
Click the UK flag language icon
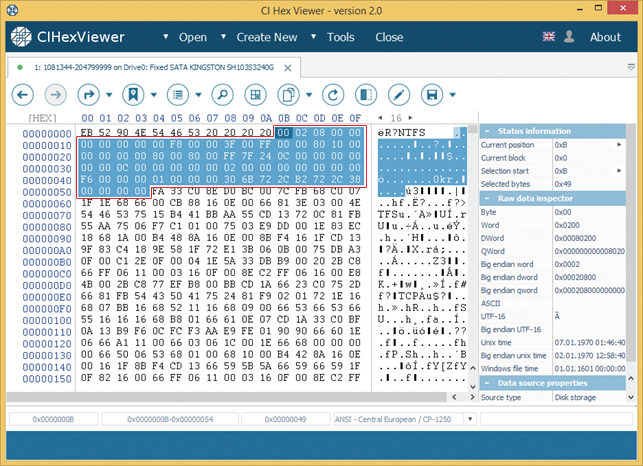click(549, 37)
